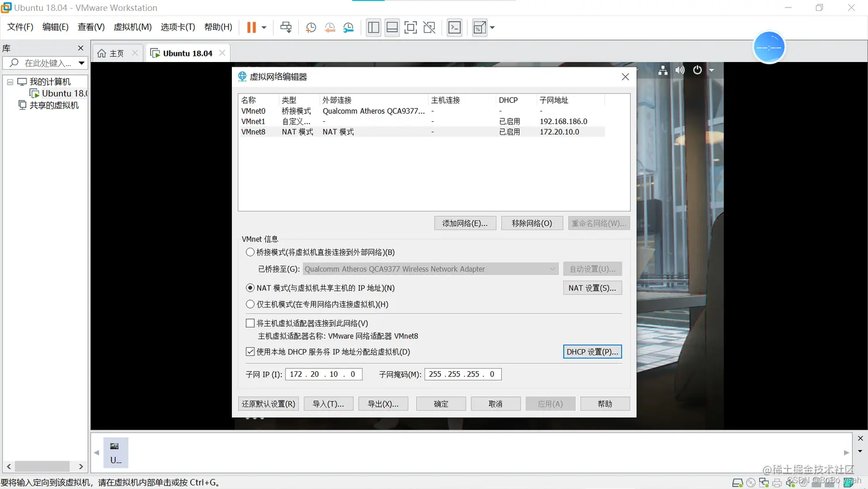The image size is (868, 489).
Task: Open the library search dropdown arrow
Action: (82, 63)
